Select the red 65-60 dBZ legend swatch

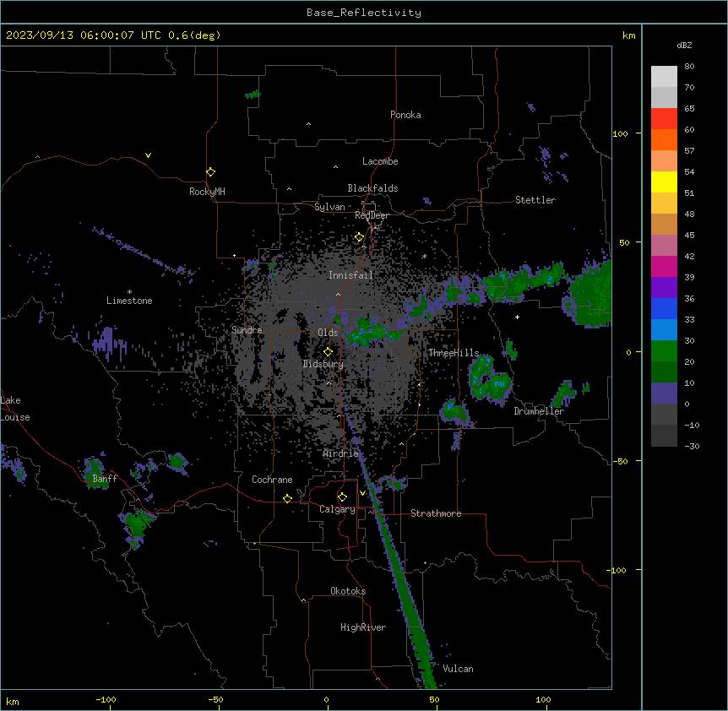click(664, 118)
